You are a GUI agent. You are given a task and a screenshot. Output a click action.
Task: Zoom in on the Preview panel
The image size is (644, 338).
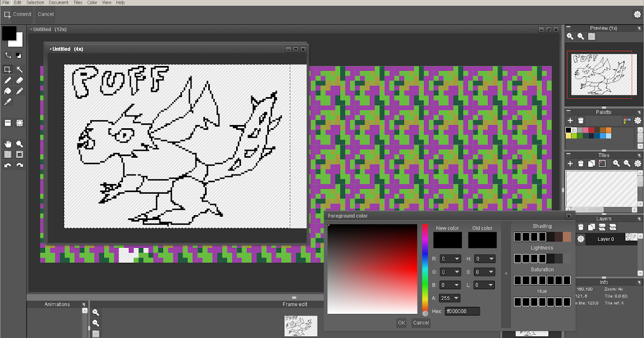pos(570,36)
